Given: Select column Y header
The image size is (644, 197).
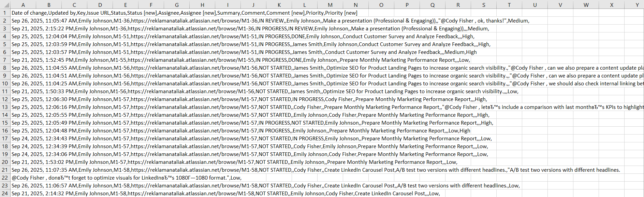Looking at the screenshot, I should click(x=637, y=5).
